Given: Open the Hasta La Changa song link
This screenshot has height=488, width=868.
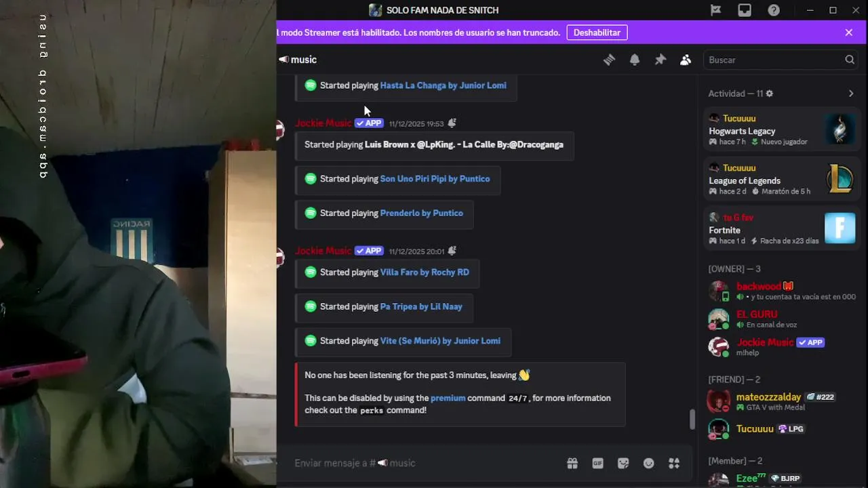Looking at the screenshot, I should coord(443,85).
